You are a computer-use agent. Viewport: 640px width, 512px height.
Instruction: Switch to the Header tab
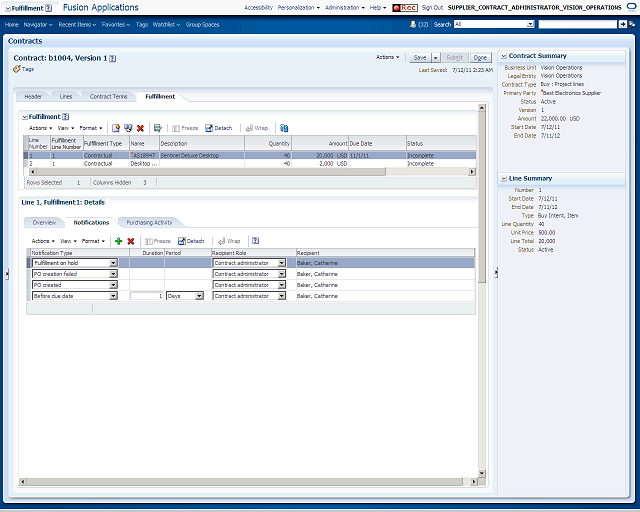point(33,97)
